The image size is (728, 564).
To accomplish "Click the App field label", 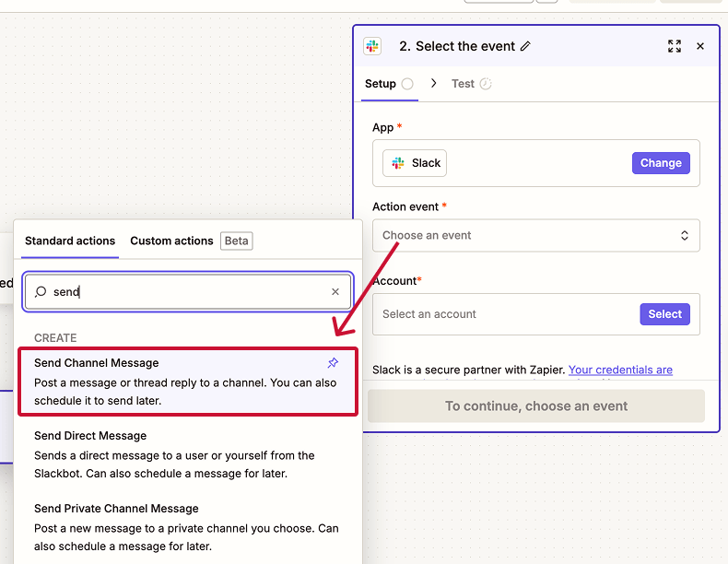I will click(x=383, y=128).
